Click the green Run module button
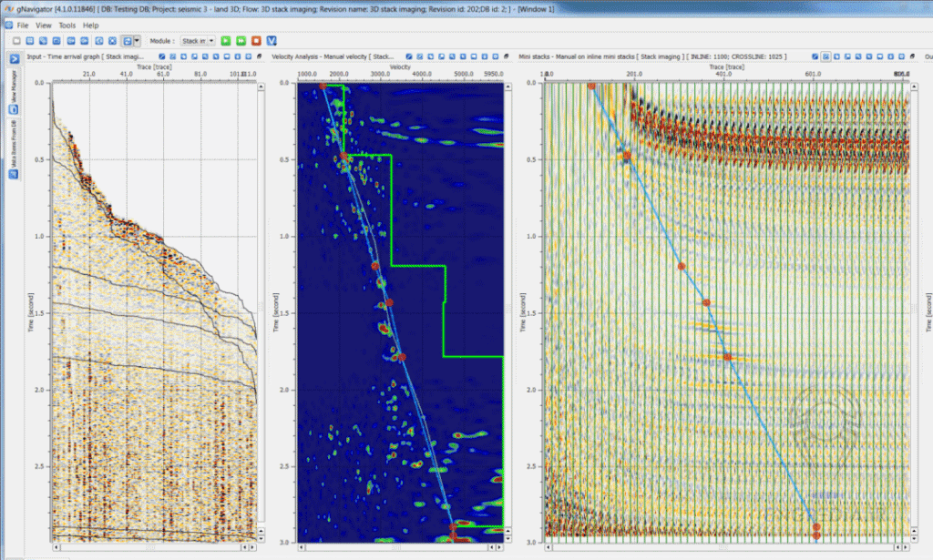Screen dimensions: 933x560 [226, 41]
